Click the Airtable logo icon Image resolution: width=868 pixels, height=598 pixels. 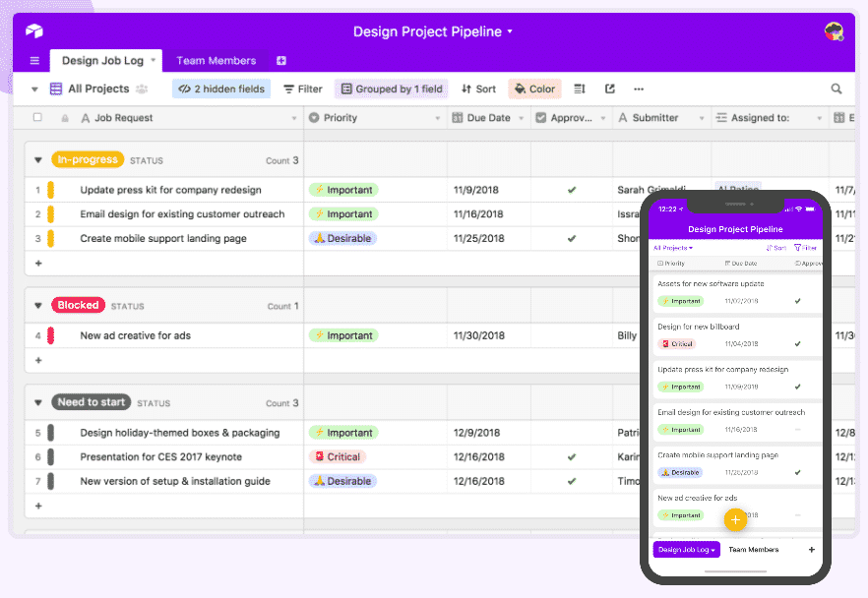[34, 31]
